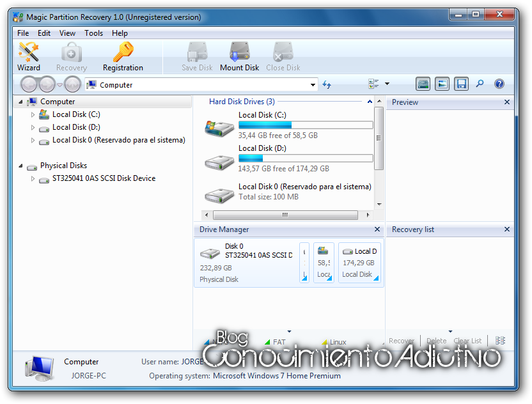Screen dimensions: 532x404
Task: Click the horizontal scrollbar thumb in drive list
Action: pos(285,215)
